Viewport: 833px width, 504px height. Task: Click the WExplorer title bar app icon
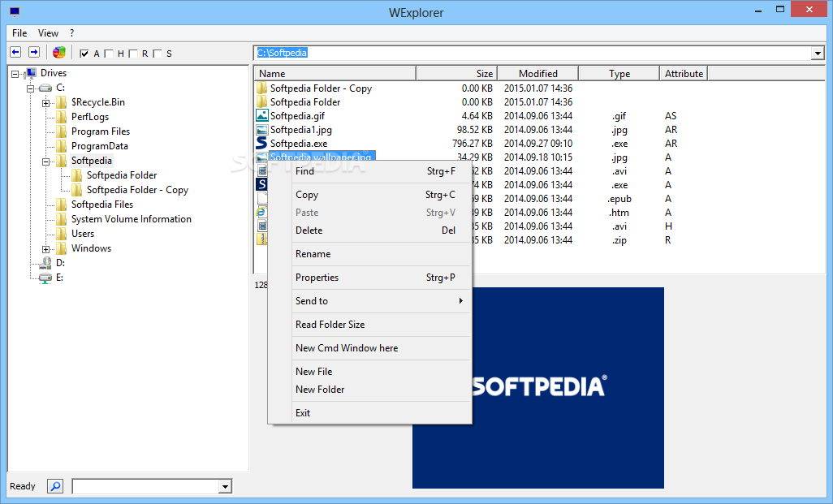15,11
